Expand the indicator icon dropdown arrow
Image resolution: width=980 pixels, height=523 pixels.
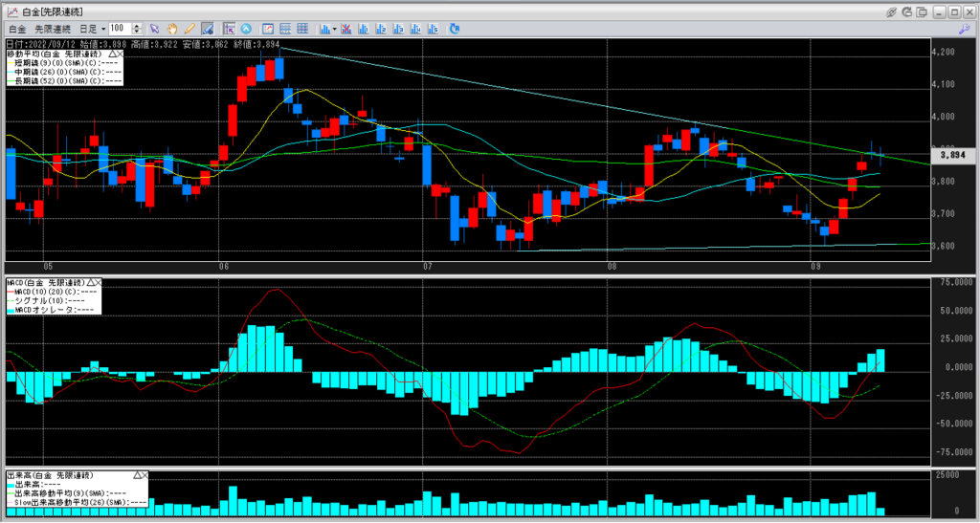[x=334, y=29]
